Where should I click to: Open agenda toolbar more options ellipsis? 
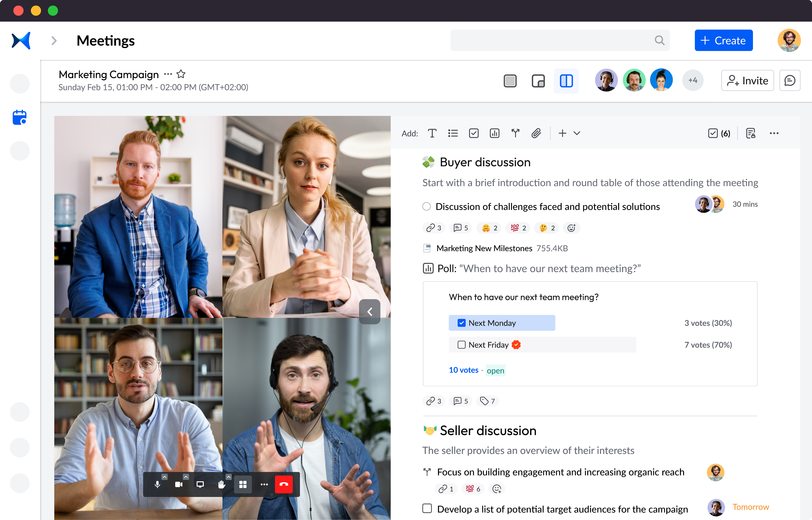point(774,133)
